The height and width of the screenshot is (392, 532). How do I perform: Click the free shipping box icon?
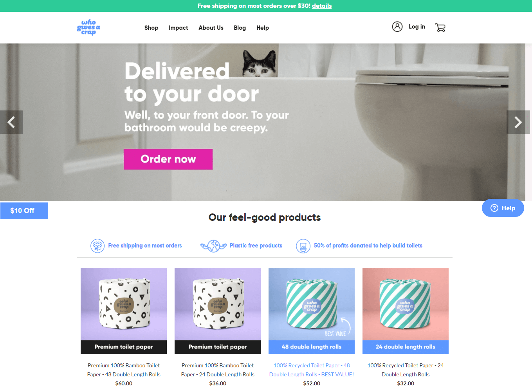pos(97,246)
